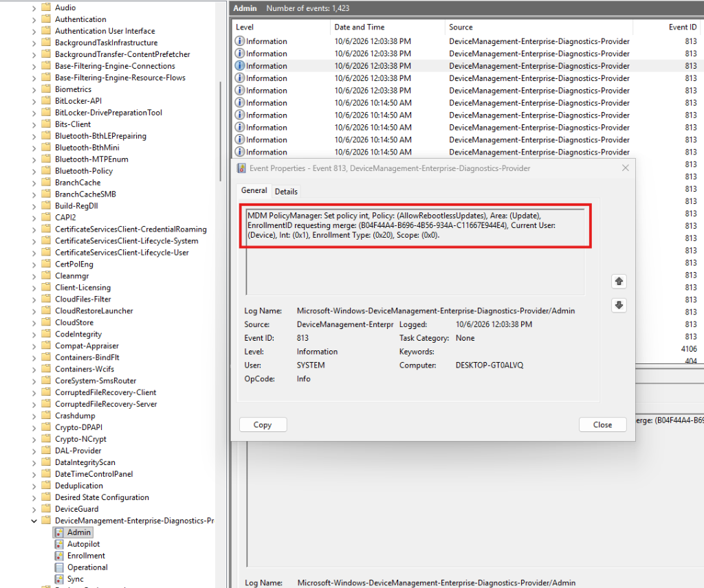
Task: Expand the Bluetooth-Policy node
Action: 34,171
